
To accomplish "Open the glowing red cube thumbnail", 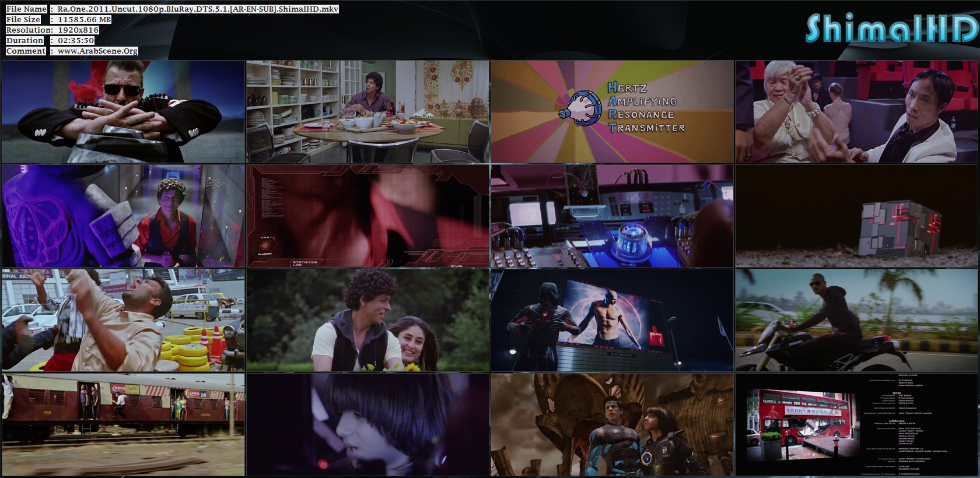I will click(x=857, y=216).
